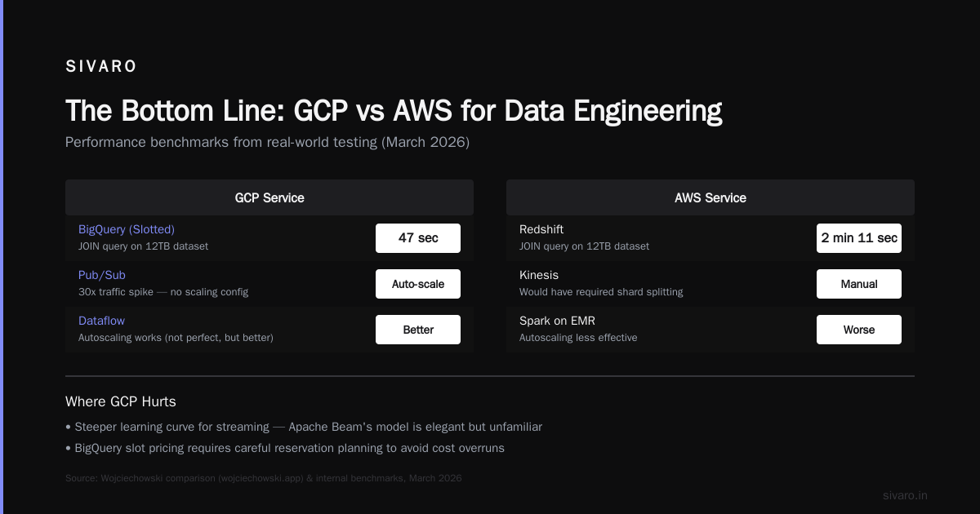The image size is (980, 514).
Task: Open the Dataflow service link
Action: (101, 321)
